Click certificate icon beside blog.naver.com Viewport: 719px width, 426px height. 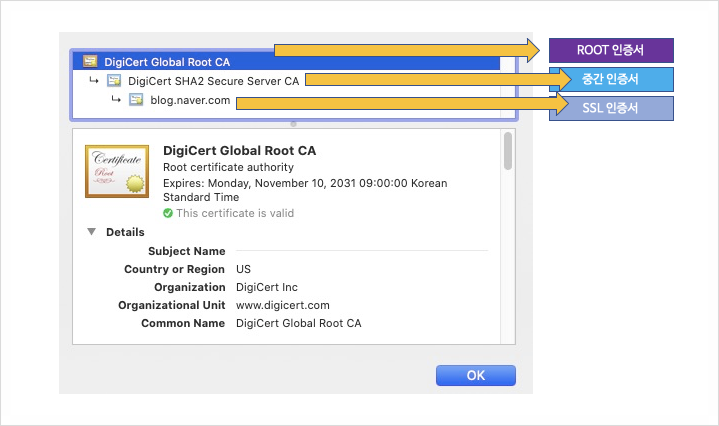coord(136,100)
